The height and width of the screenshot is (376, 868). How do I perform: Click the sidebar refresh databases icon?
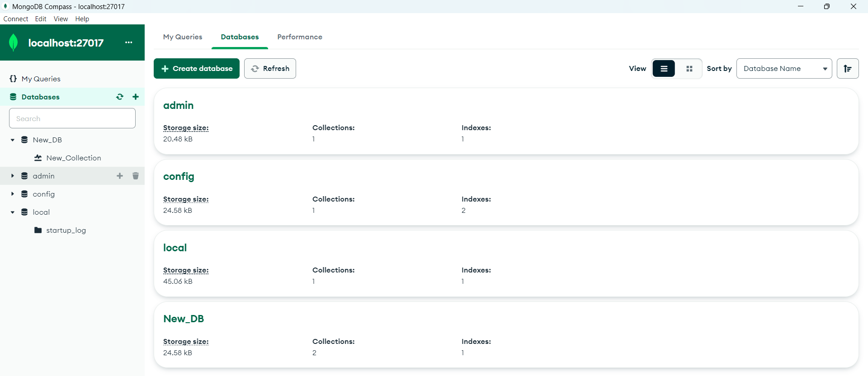(120, 97)
